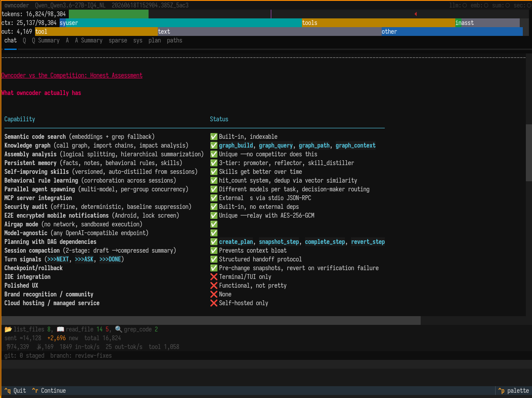532x398 pixels.
Task: Click the green check for Semantic code search
Action: 214,137
